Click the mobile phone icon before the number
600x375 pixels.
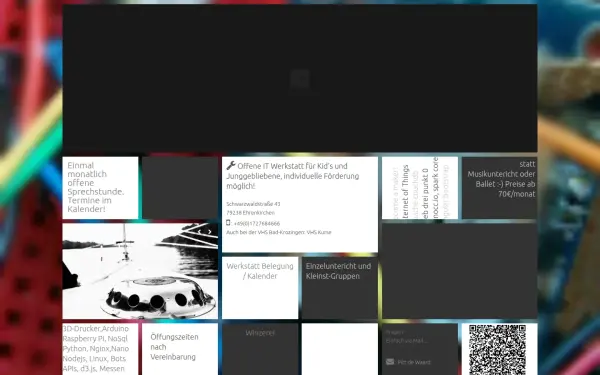tap(228, 223)
